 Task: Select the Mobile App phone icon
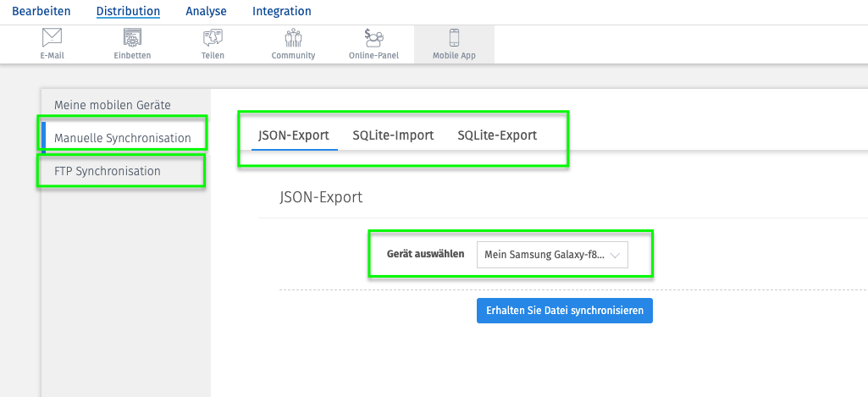[x=454, y=37]
